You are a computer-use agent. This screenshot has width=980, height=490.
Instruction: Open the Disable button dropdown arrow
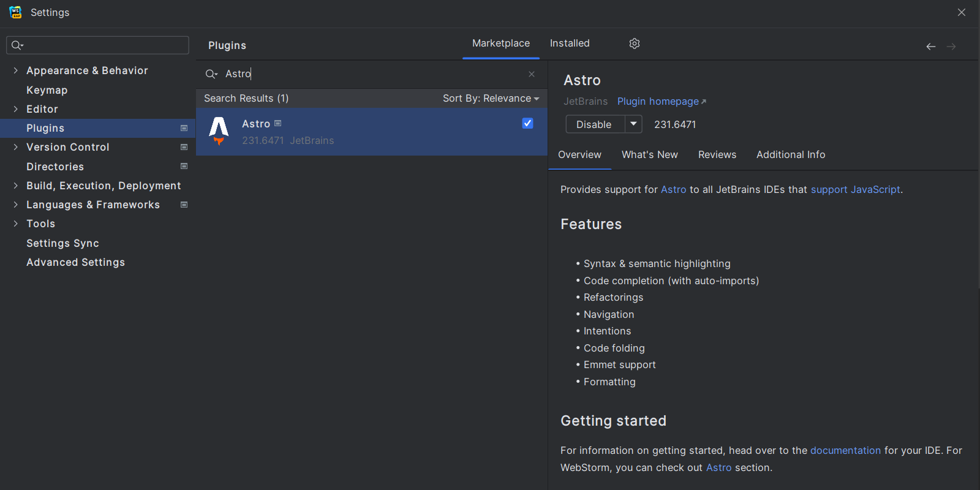pos(633,124)
